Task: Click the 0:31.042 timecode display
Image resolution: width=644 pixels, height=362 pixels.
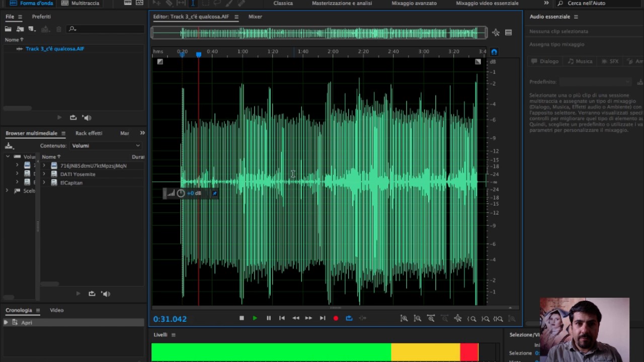Action: [x=170, y=319]
